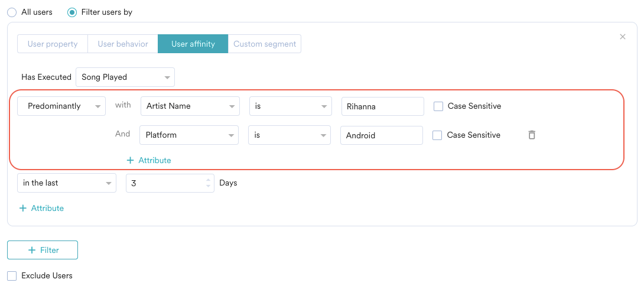Screen dimensions: 644x286
Task: Expand the 'in the last' time dropdown
Action: point(67,183)
